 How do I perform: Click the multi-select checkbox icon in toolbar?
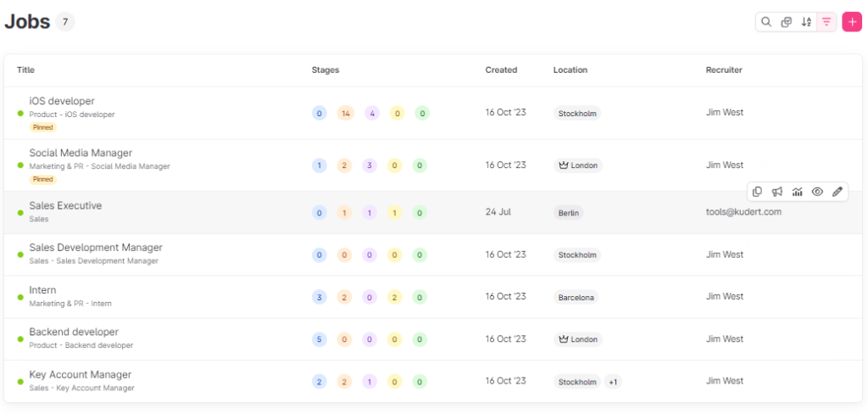787,22
